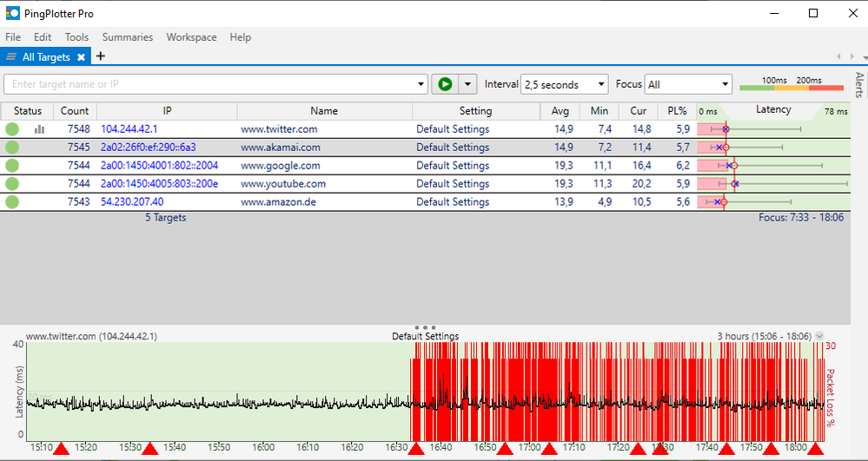Sort by the PL% column header
Viewport: 868px width, 461px height.
click(677, 110)
